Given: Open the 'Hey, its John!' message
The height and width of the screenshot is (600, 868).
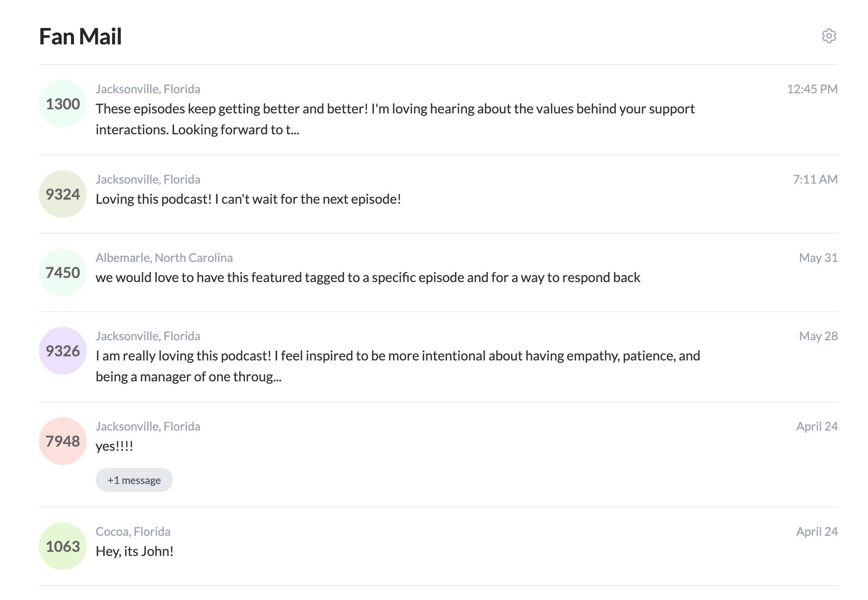Looking at the screenshot, I should (134, 551).
